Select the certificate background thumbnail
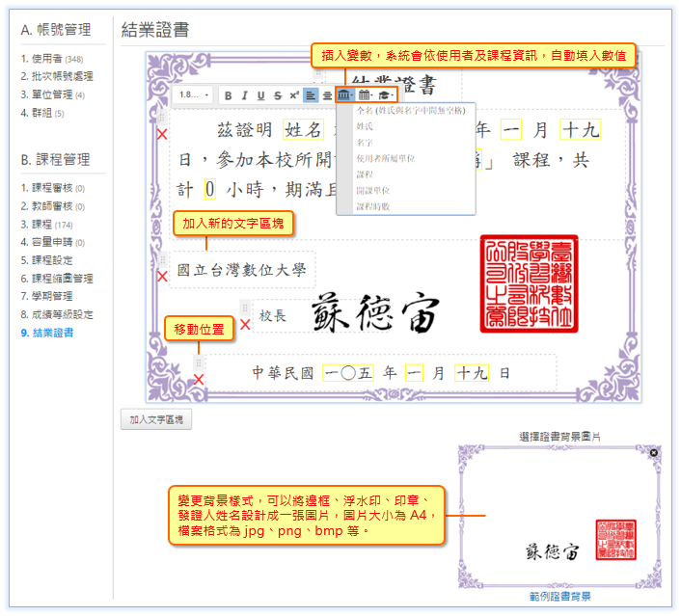The image size is (681, 616). [560, 519]
